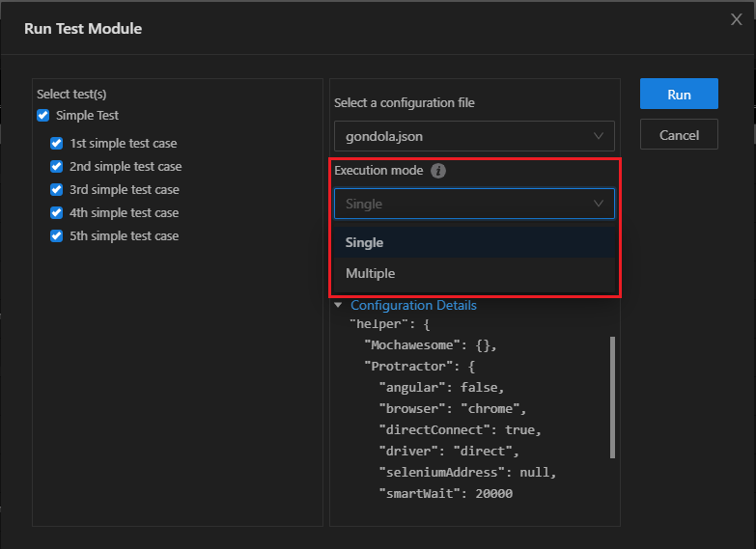Click the Execution mode dropdown chevron
The height and width of the screenshot is (549, 756).
pos(599,204)
